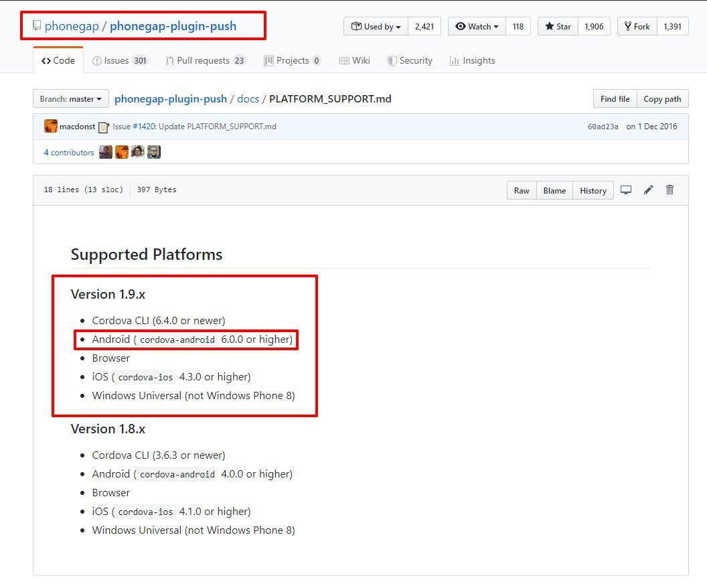Switch to the Code tab
Screen dimensions: 707x588
click(58, 60)
